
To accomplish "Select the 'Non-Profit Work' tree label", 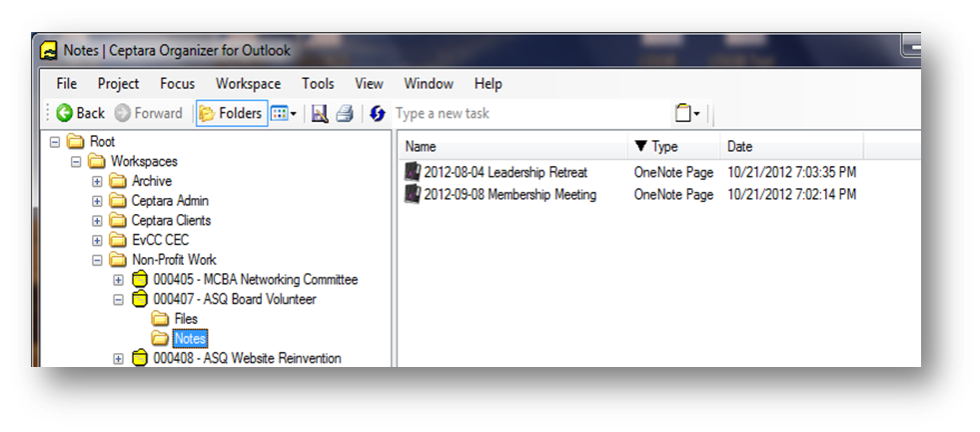I will point(175,260).
